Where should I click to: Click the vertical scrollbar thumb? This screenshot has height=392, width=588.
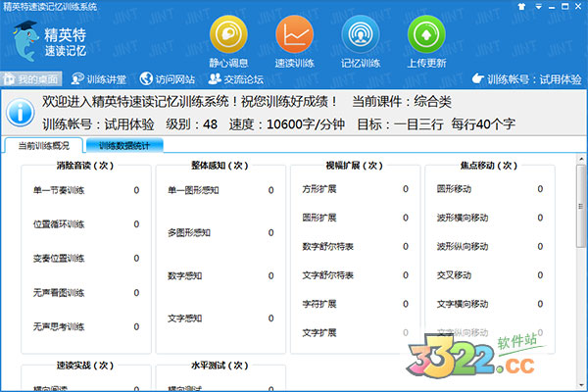pos(581,206)
